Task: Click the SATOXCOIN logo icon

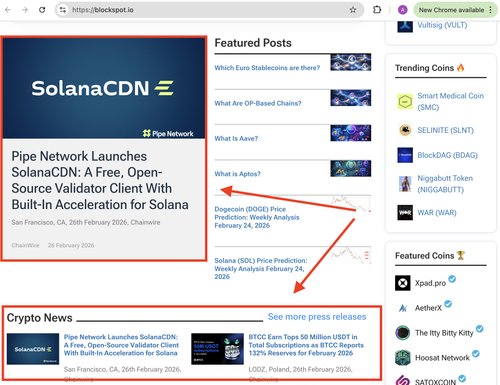Action: point(403,380)
